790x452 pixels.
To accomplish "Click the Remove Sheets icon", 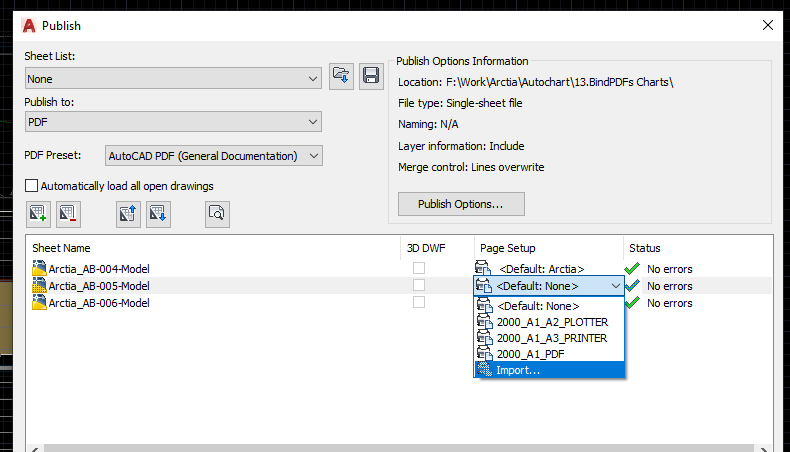I will [x=68, y=212].
